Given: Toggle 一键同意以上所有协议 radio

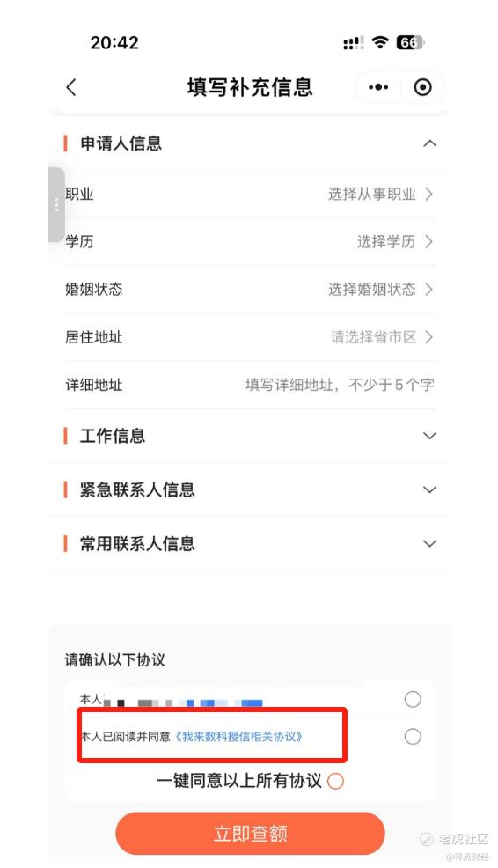Looking at the screenshot, I should (336, 781).
